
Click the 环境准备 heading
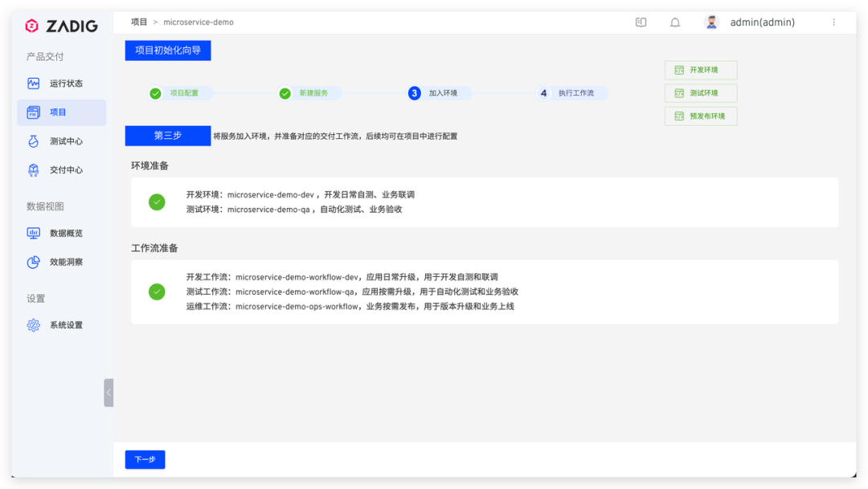click(x=149, y=165)
